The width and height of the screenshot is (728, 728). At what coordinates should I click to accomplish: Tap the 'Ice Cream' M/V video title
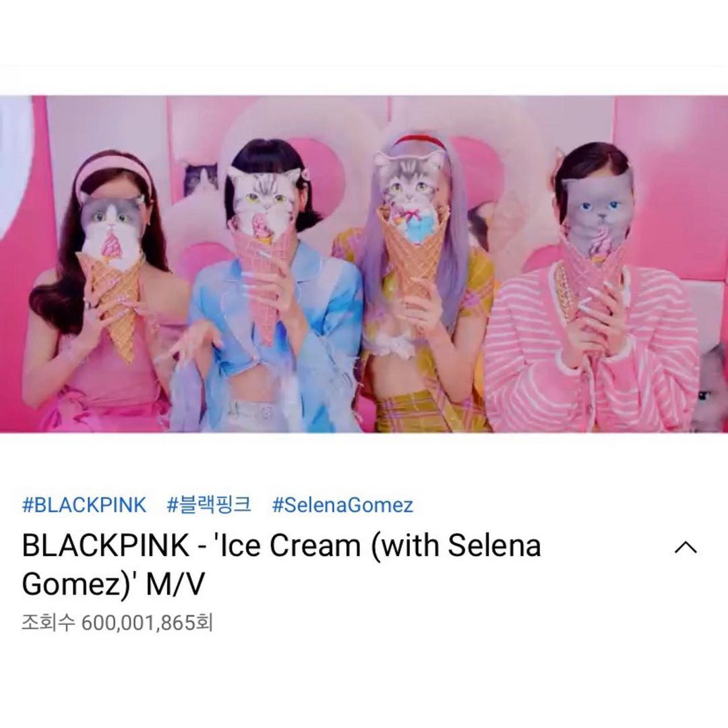(281, 564)
